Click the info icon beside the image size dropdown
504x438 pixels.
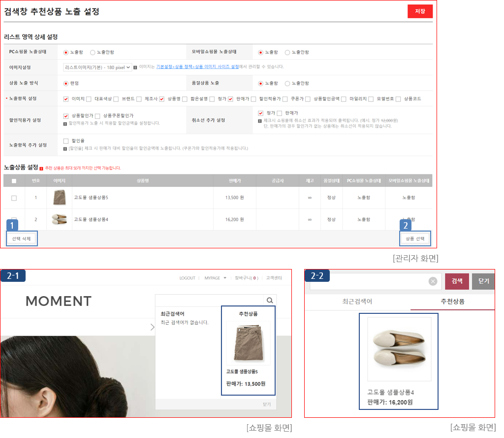(x=135, y=67)
